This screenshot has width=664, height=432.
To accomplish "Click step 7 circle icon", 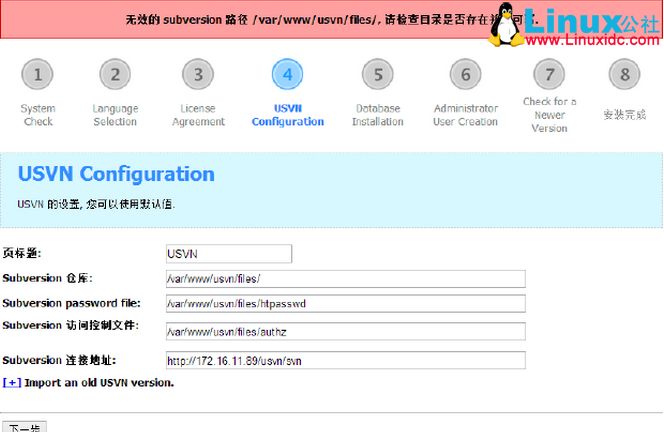I will tap(549, 74).
